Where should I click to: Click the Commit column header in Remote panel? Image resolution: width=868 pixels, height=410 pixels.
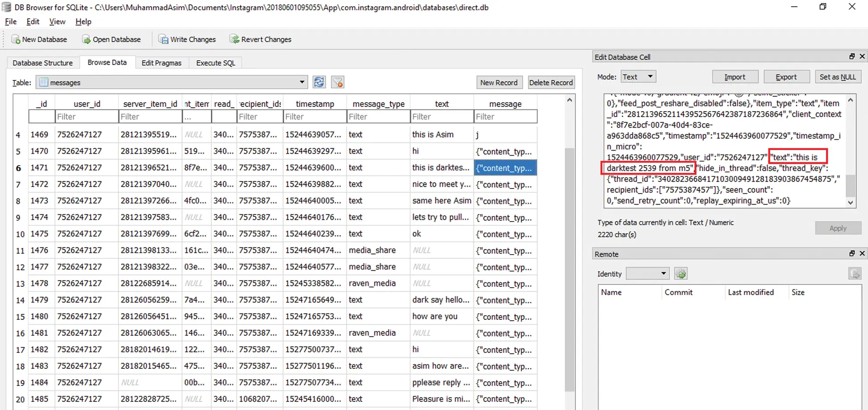pyautogui.click(x=693, y=292)
